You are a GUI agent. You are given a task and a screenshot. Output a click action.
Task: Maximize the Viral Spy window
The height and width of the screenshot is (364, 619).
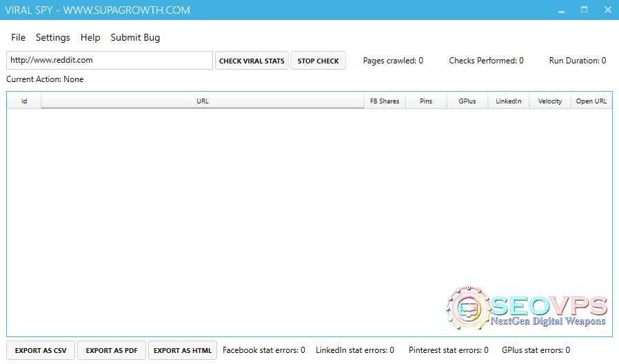[585, 10]
